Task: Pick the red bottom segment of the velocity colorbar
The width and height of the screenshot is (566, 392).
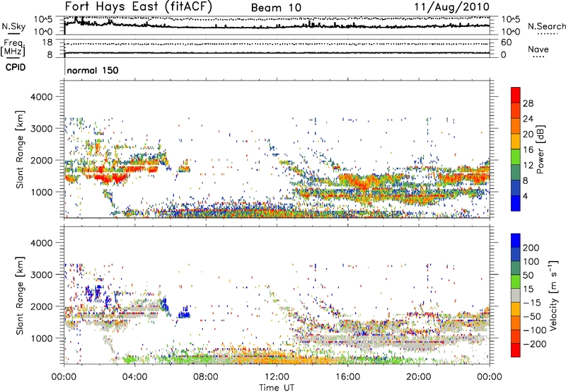Action: (516, 350)
